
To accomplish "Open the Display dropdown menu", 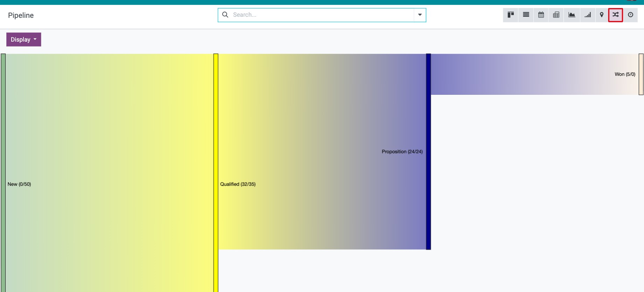I will (24, 40).
